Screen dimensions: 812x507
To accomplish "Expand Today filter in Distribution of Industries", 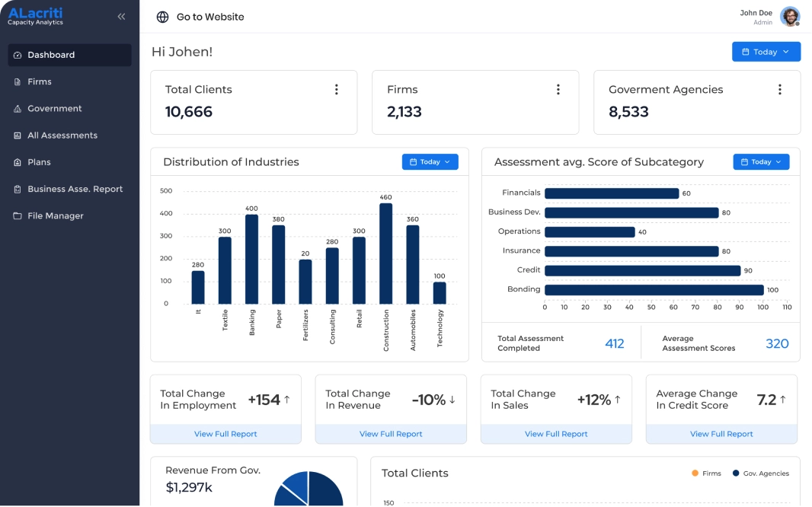I will 430,162.
